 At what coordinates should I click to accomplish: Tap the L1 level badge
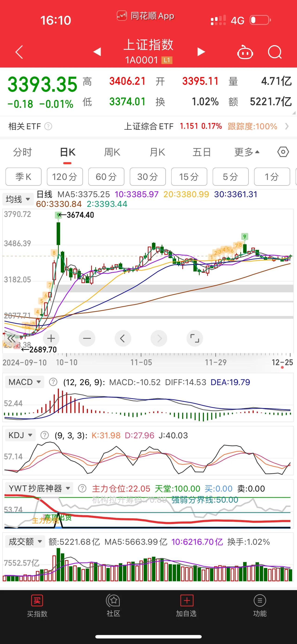pos(167,60)
